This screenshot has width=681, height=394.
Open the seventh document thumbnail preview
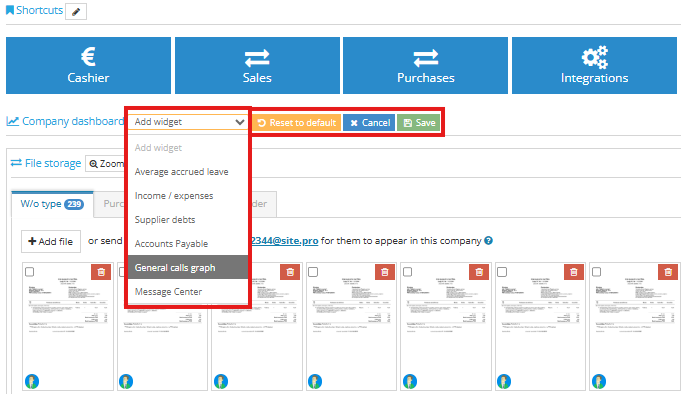click(635, 326)
